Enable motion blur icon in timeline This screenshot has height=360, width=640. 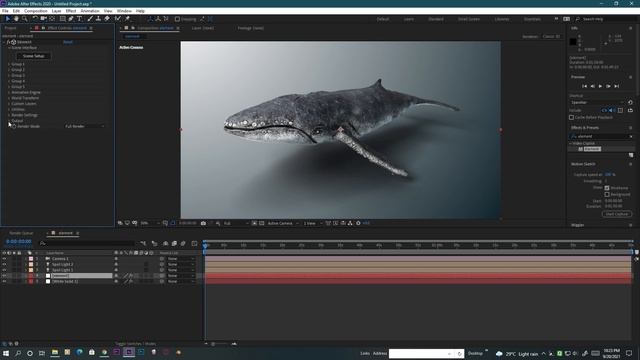[183, 243]
